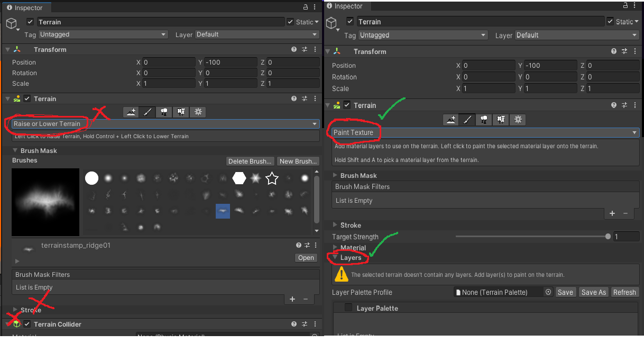
Task: Select the highlighted brush thumbnail
Action: 223,211
